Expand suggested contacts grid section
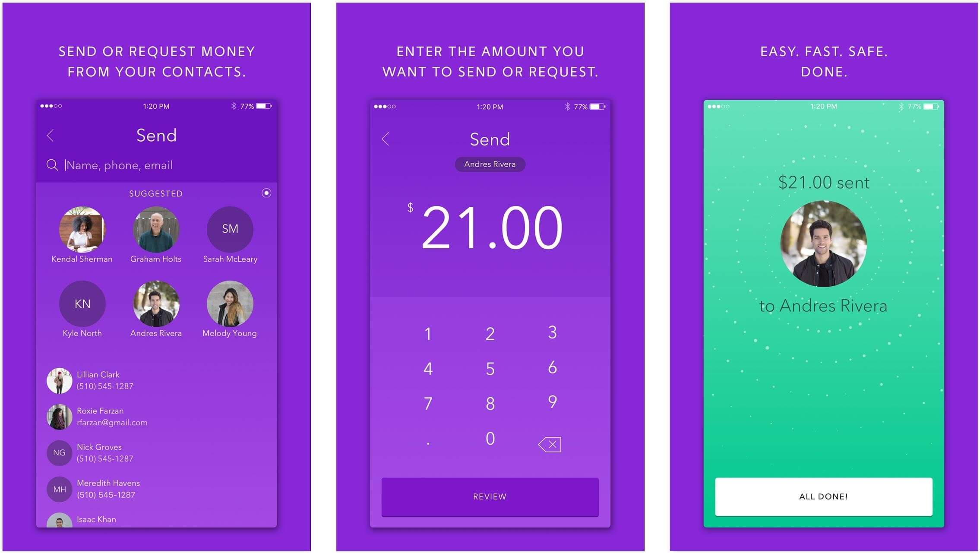The image size is (980, 553). (x=266, y=193)
